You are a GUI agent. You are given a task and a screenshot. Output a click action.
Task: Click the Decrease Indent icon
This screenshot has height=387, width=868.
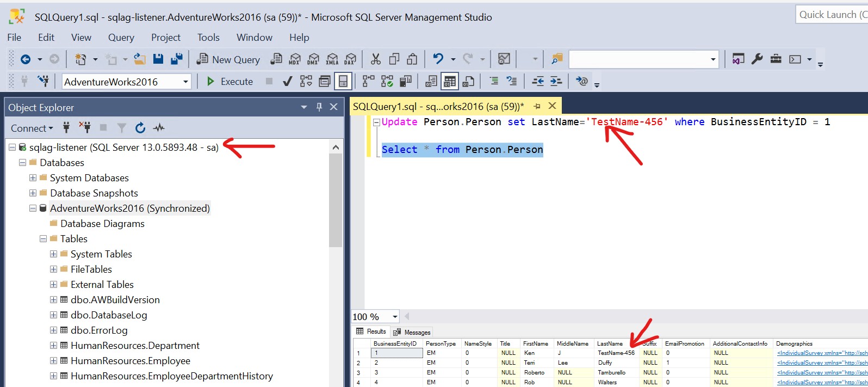pyautogui.click(x=538, y=81)
